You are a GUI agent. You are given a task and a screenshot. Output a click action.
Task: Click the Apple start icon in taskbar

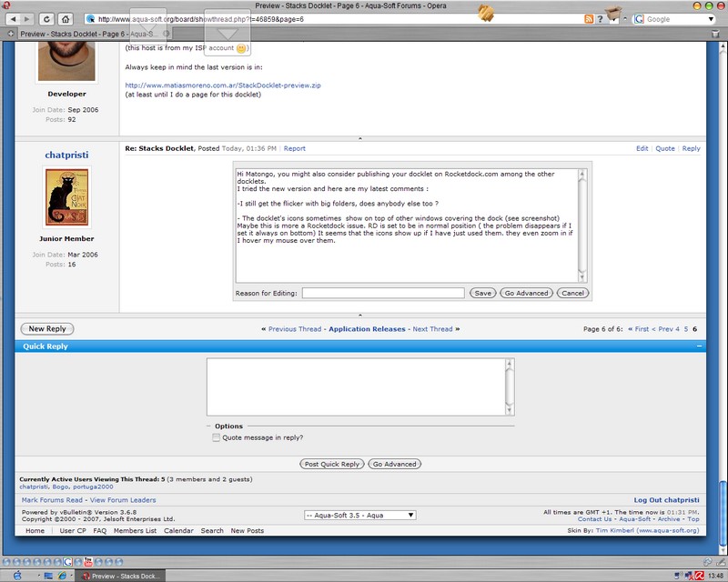tap(17, 576)
